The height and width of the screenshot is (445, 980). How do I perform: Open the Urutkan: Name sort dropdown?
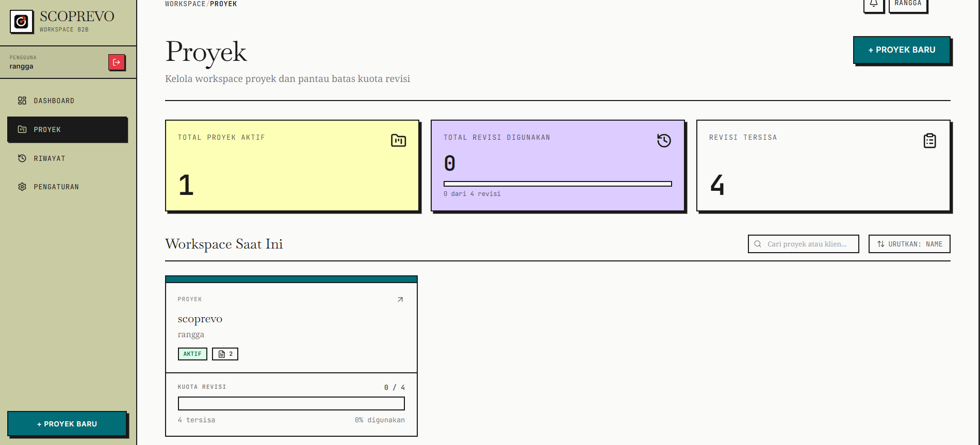[x=909, y=244]
